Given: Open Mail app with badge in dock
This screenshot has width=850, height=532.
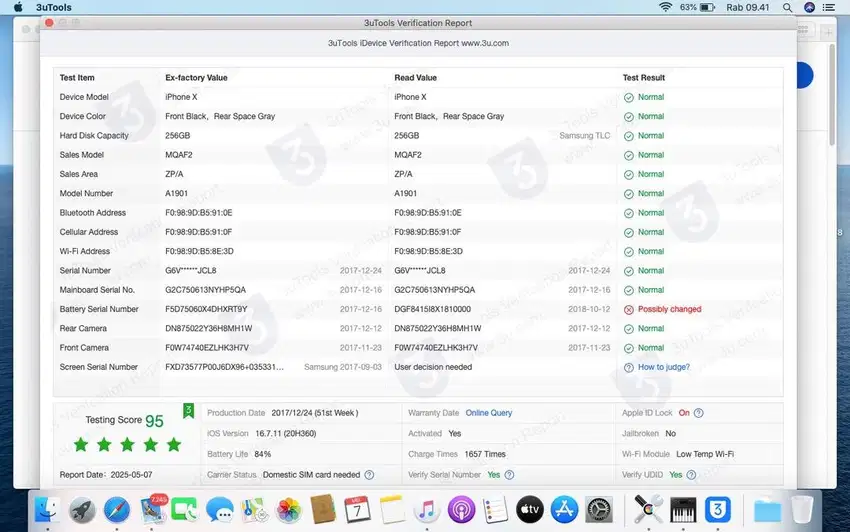Looking at the screenshot, I should [x=152, y=510].
